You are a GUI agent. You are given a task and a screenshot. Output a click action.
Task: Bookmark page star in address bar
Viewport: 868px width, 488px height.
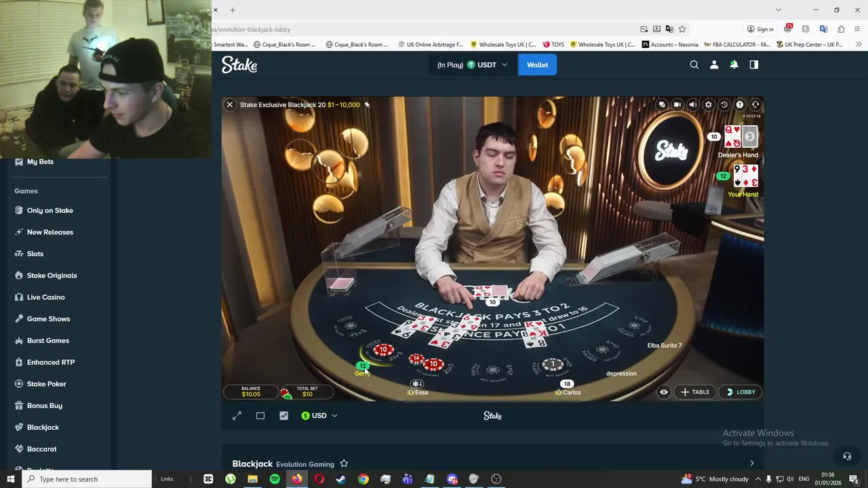[682, 29]
